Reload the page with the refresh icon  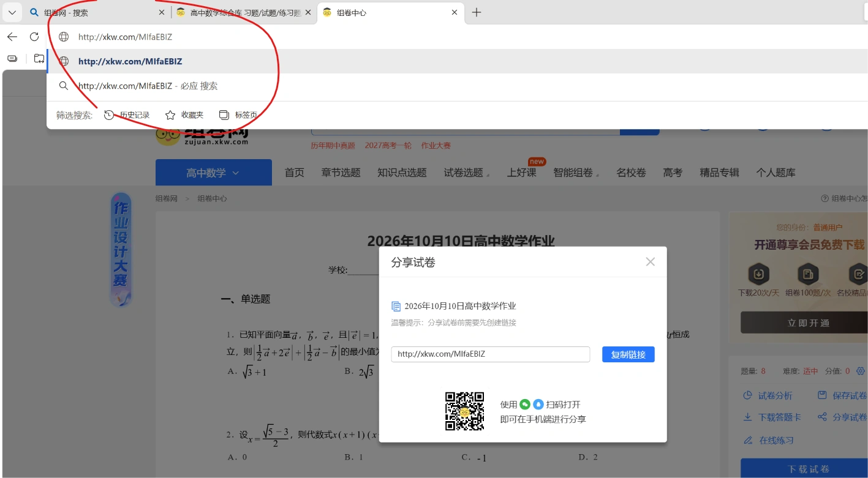pyautogui.click(x=34, y=37)
